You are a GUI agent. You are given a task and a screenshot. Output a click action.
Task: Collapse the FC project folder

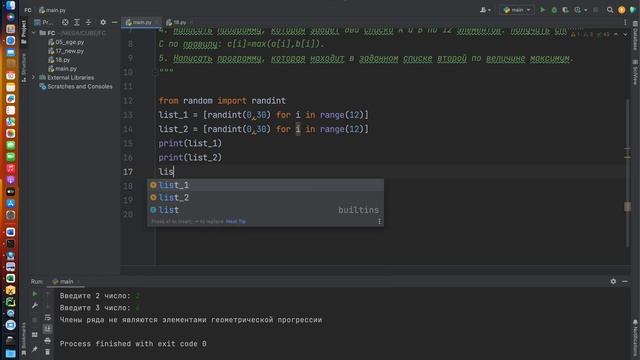tap(34, 33)
